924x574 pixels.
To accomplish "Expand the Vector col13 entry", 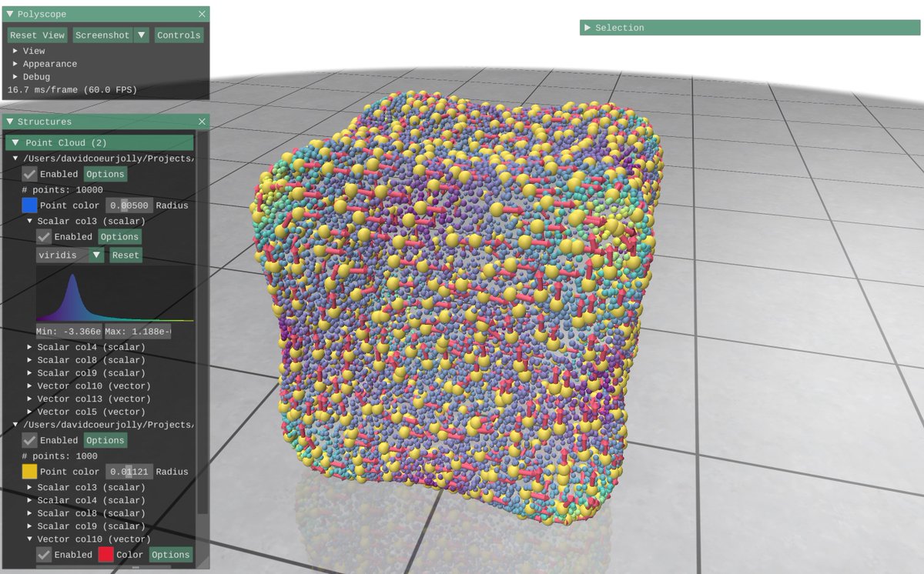I will tap(30, 399).
